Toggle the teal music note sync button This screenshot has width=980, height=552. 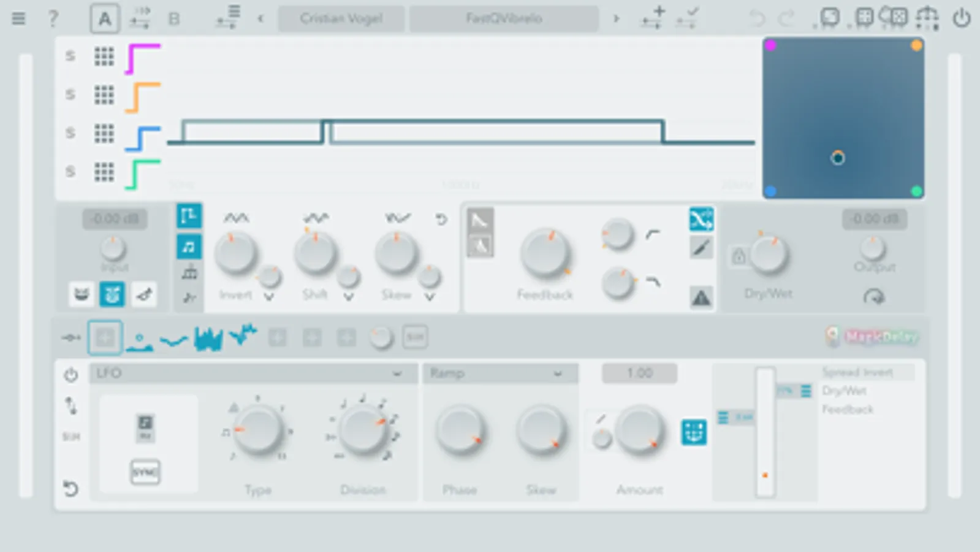[x=189, y=247]
